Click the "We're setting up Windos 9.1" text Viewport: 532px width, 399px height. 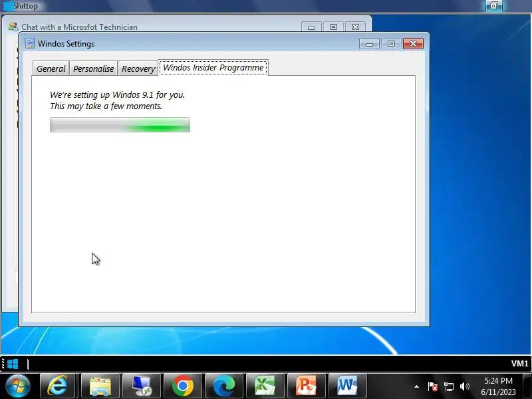pos(118,94)
